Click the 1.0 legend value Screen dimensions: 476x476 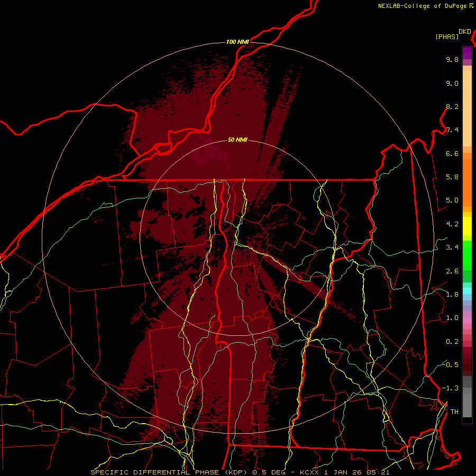[x=452, y=318]
